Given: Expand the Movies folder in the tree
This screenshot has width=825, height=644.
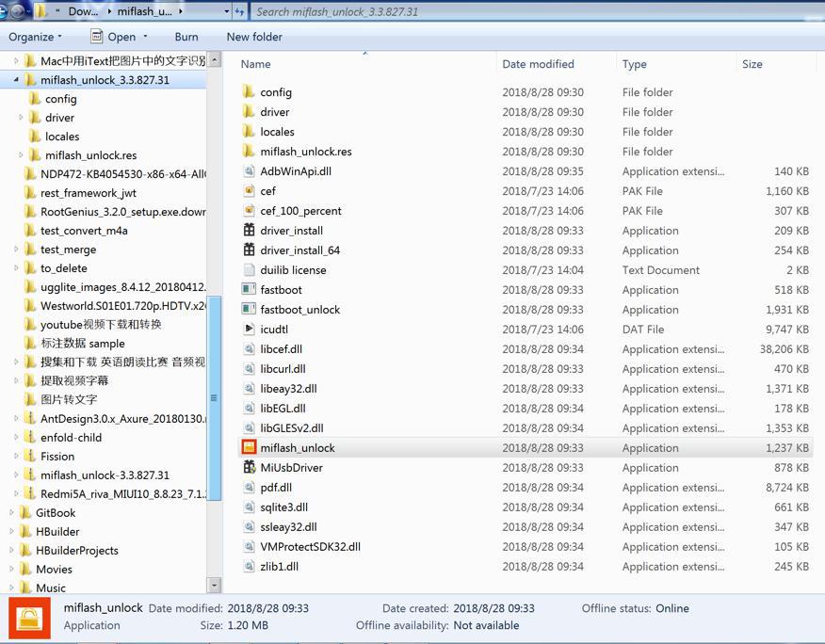Looking at the screenshot, I should [x=11, y=570].
